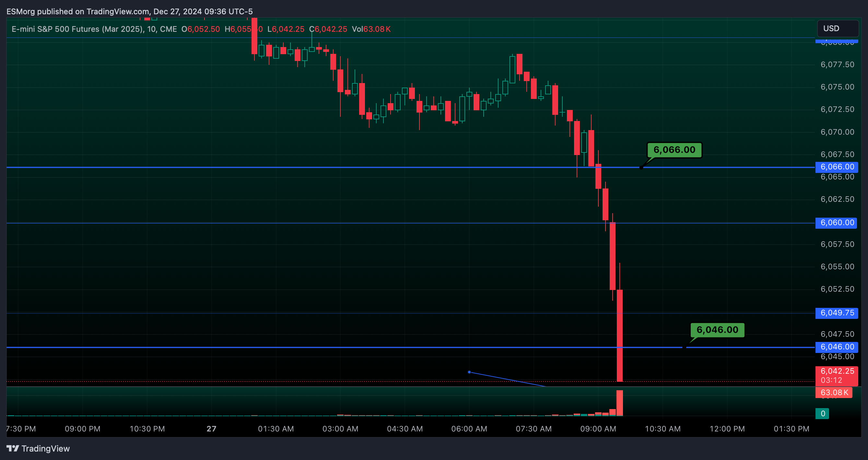Click the close value C6,042.25
This screenshot has width=868, height=460.
click(x=328, y=29)
